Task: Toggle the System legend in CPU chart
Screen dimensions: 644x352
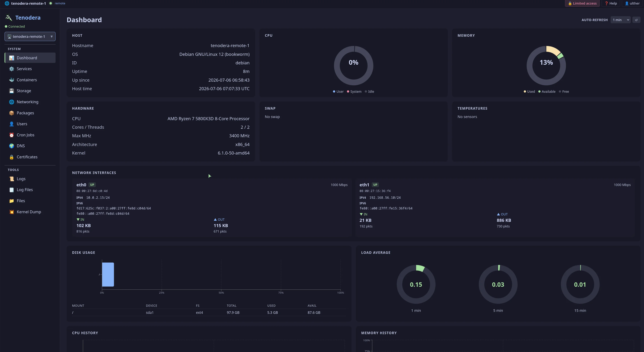Action: [354, 92]
